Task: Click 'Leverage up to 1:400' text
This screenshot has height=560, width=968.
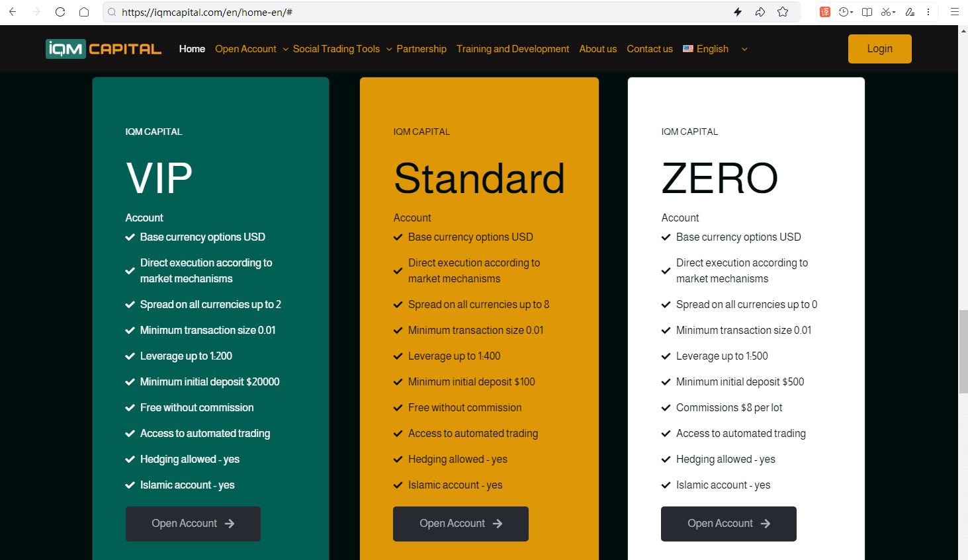Action: tap(454, 356)
